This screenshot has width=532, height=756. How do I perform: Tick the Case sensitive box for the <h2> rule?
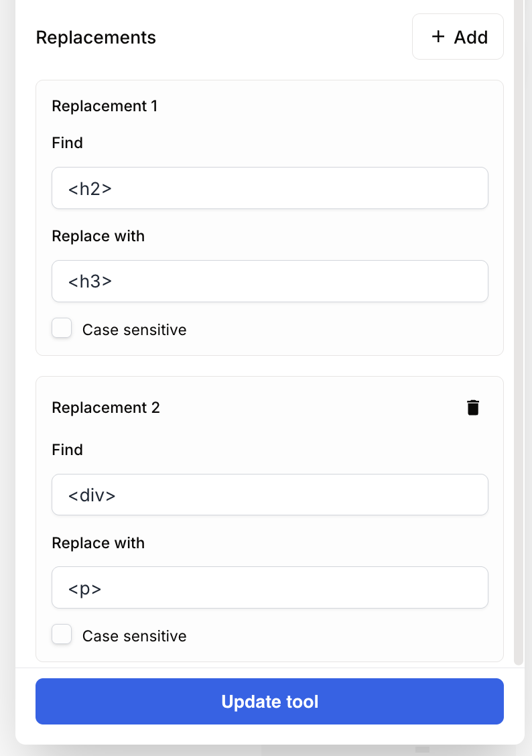(61, 328)
